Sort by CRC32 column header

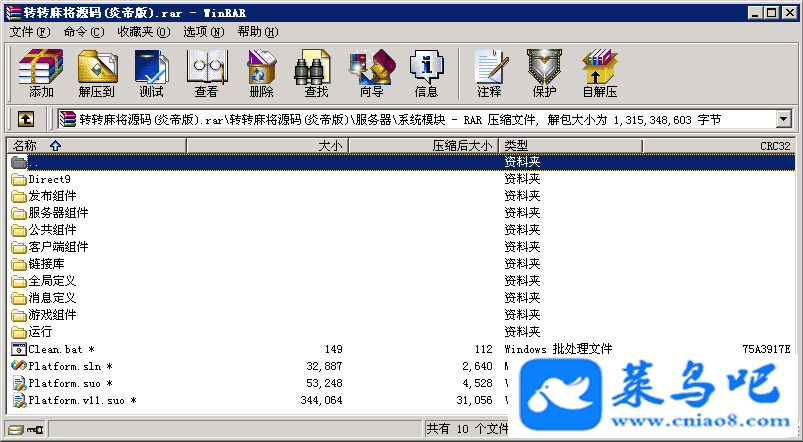(x=719, y=146)
